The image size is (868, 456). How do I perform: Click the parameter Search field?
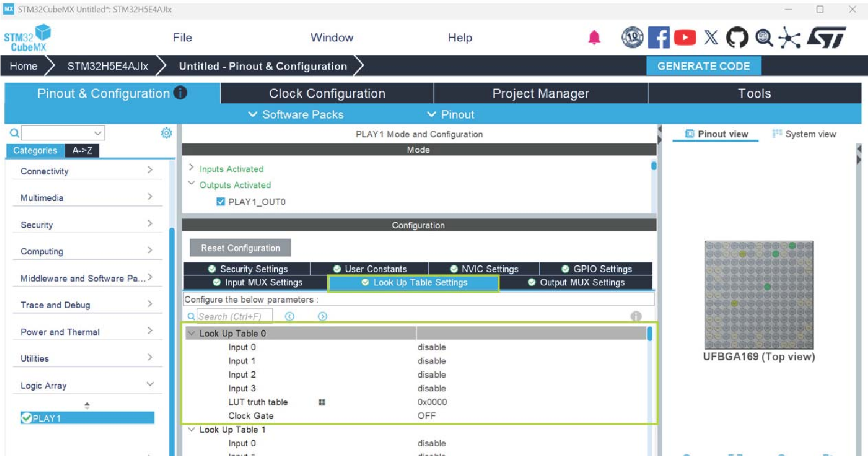pyautogui.click(x=234, y=316)
